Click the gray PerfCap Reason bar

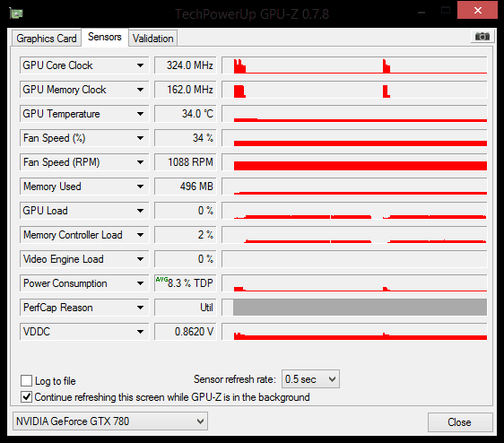click(x=360, y=308)
